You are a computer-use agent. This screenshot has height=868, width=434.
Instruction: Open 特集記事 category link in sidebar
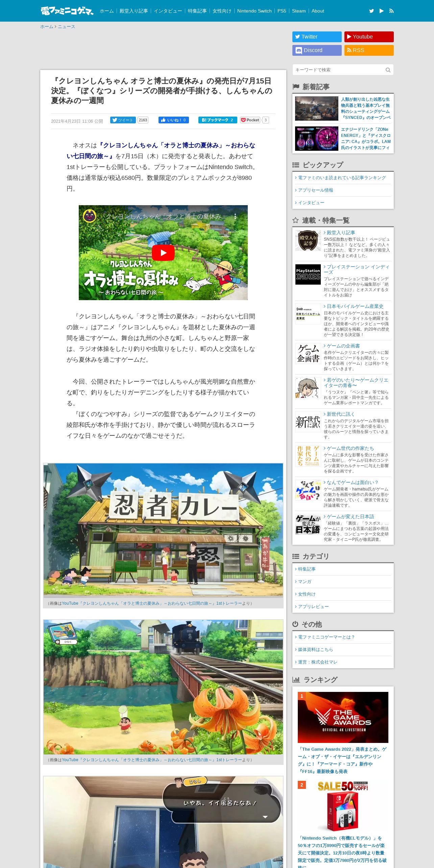(x=307, y=569)
